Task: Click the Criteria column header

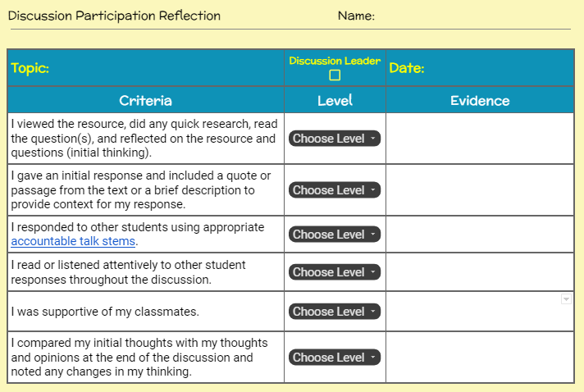Action: coord(146,101)
